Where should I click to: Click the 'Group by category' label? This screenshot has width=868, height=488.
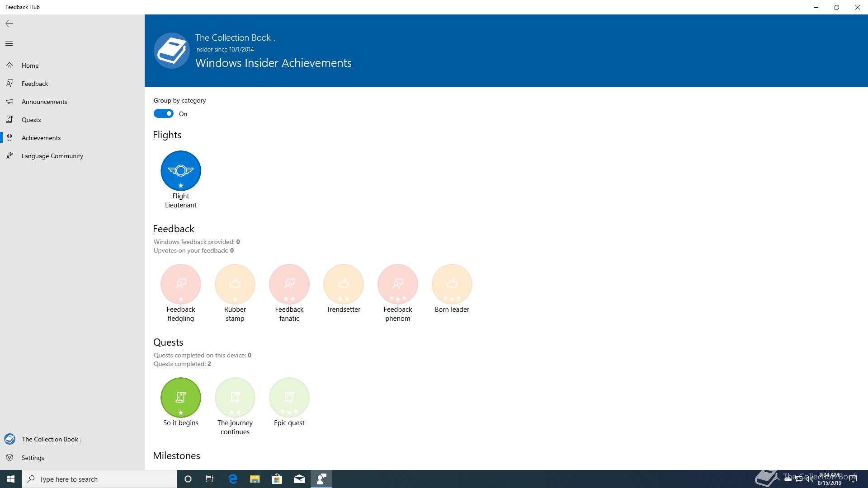click(x=180, y=100)
